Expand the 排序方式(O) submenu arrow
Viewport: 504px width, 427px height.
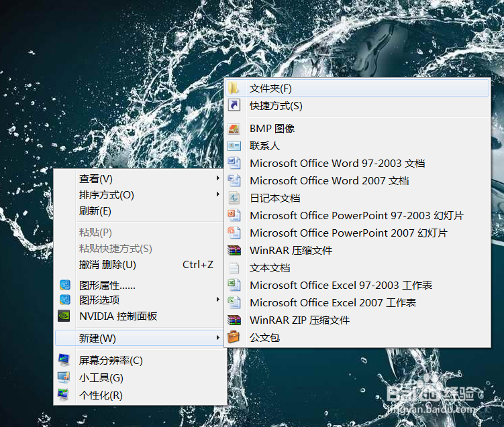pos(218,194)
